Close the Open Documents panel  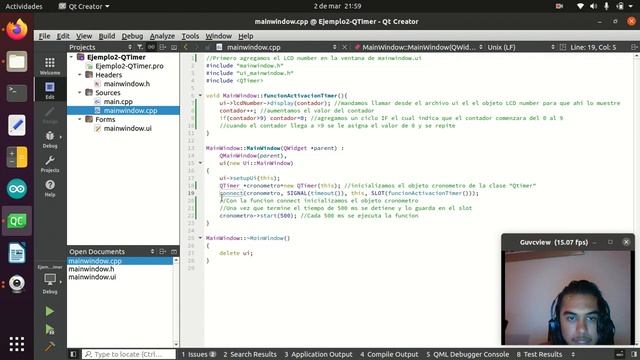[x=174, y=251]
